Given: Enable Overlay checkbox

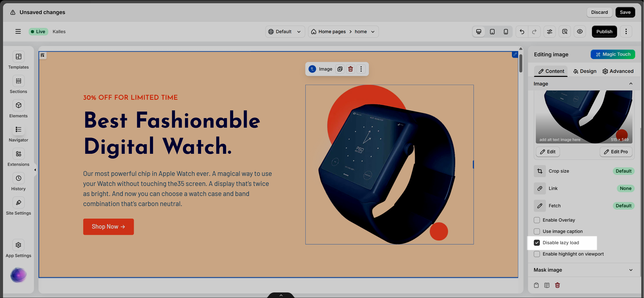Looking at the screenshot, I should point(537,220).
